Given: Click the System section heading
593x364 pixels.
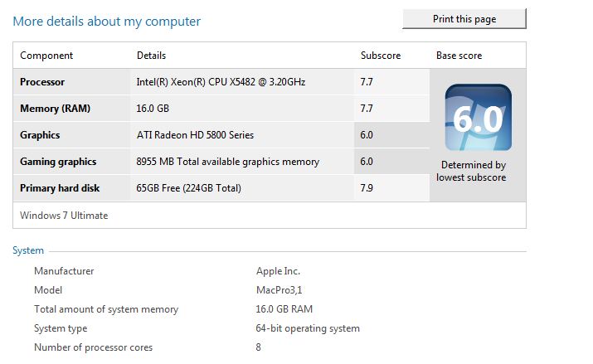Looking at the screenshot, I should pos(28,250).
